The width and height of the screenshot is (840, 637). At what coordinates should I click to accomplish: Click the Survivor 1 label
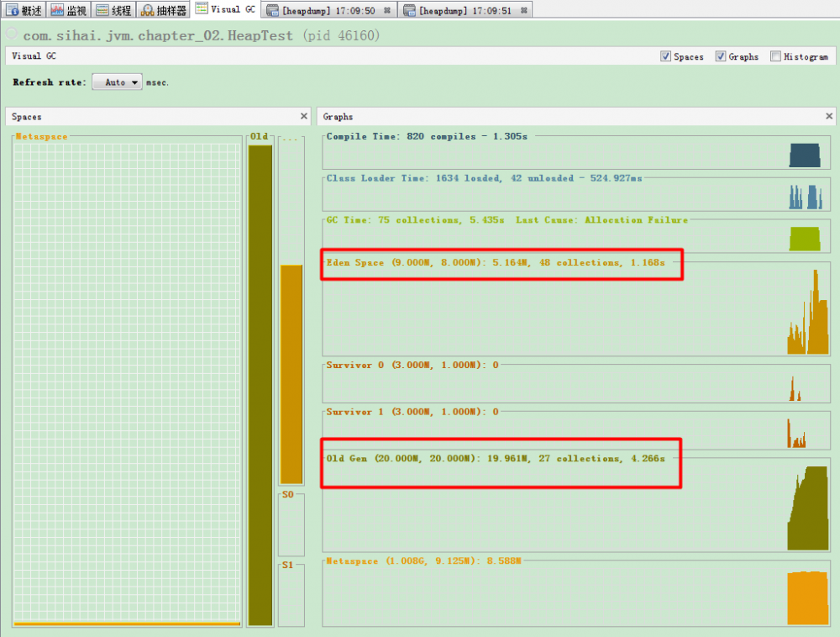(412, 412)
